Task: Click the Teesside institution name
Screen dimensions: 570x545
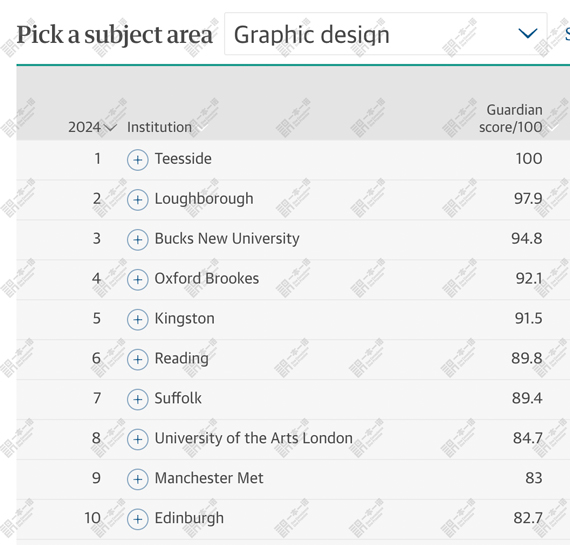Action: (183, 159)
